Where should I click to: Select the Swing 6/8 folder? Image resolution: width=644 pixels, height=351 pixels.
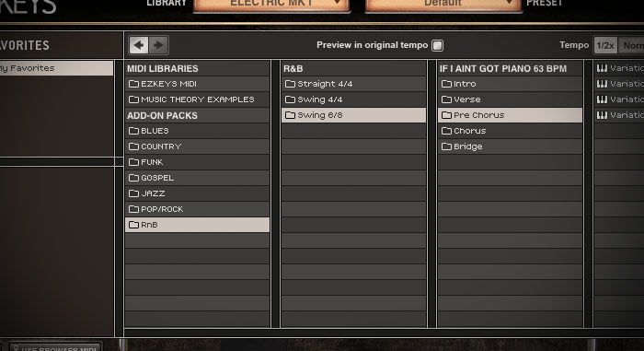click(x=353, y=115)
